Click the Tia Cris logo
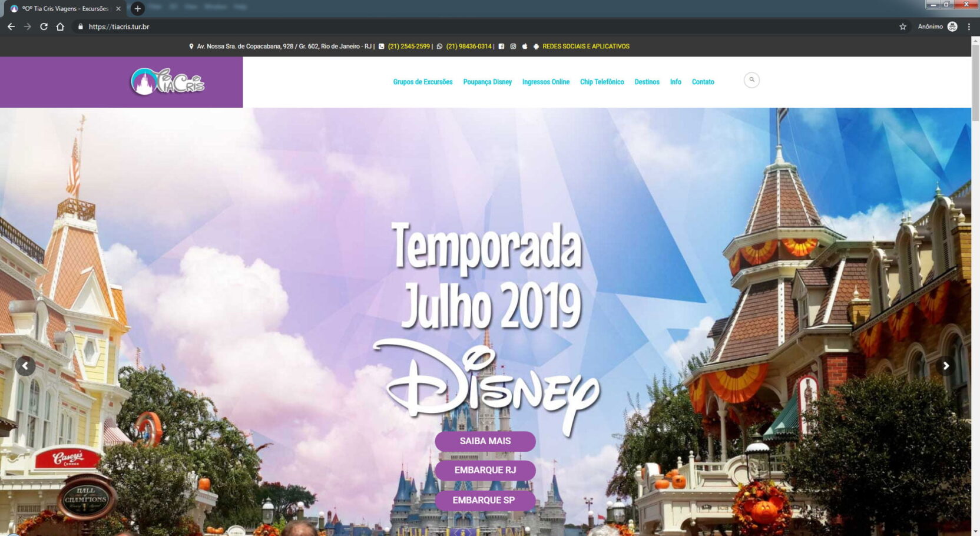This screenshot has width=980, height=536. 167,82
